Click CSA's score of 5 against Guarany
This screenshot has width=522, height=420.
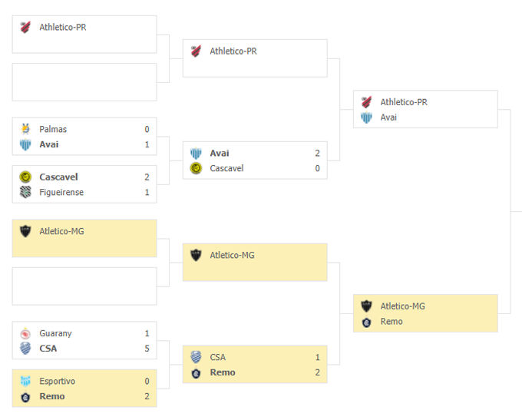click(147, 349)
